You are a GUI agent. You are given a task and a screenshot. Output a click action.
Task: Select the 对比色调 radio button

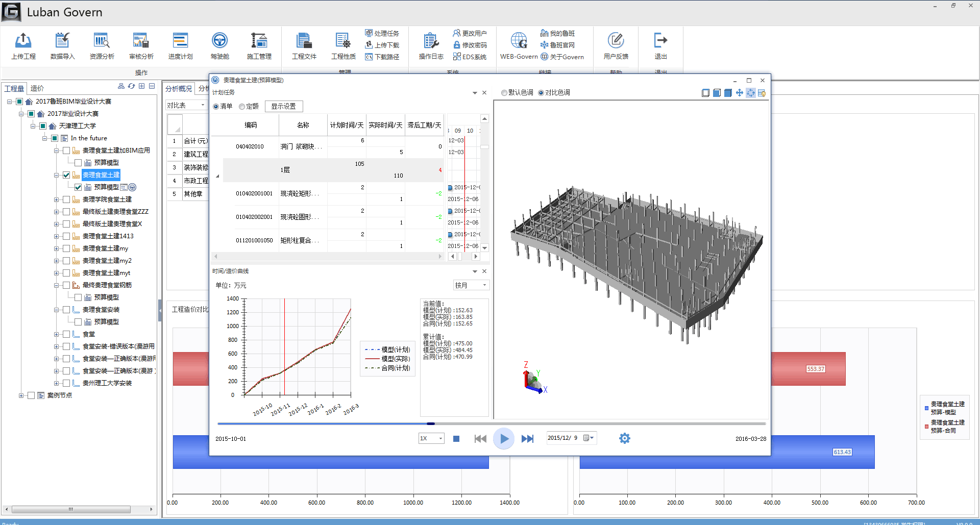(541, 93)
